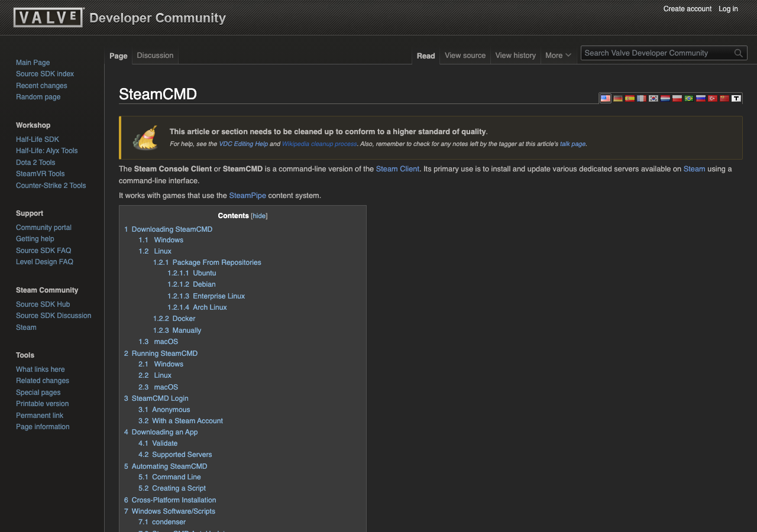The height and width of the screenshot is (532, 757).
Task: Select the Brazilian flag language icon
Action: [x=689, y=98]
